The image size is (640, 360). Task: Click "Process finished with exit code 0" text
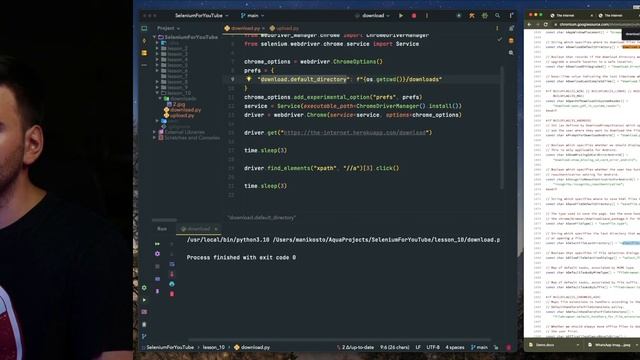point(241,258)
